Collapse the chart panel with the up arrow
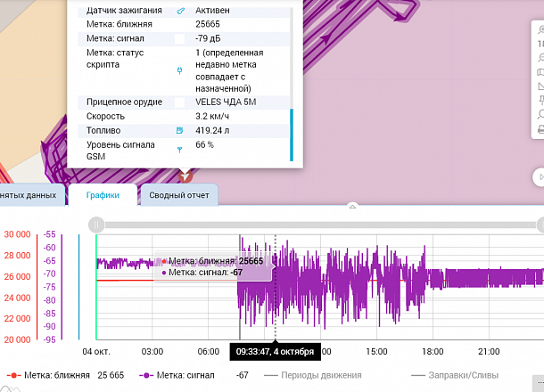544x392 pixels. pos(352,206)
